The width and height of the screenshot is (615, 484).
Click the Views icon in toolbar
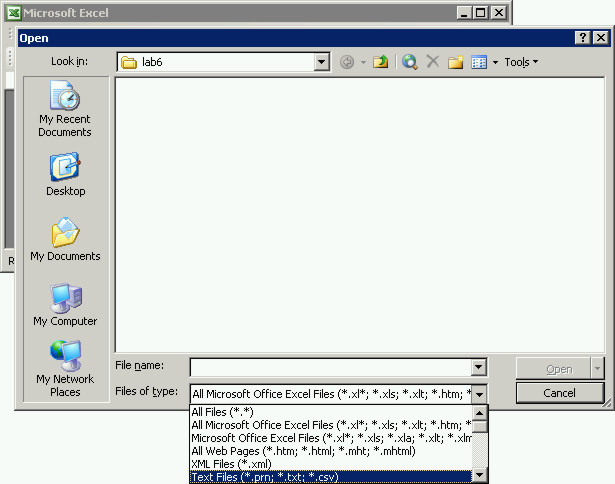coord(479,62)
